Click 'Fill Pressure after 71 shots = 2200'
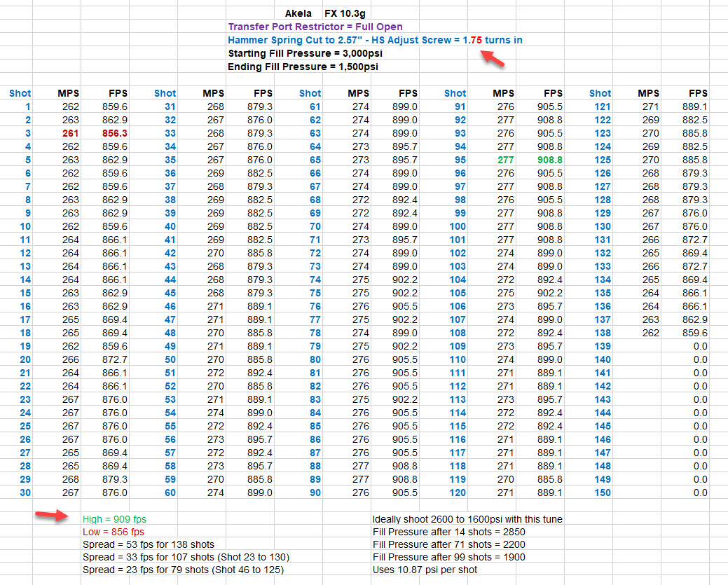728x585 pixels. coord(449,544)
